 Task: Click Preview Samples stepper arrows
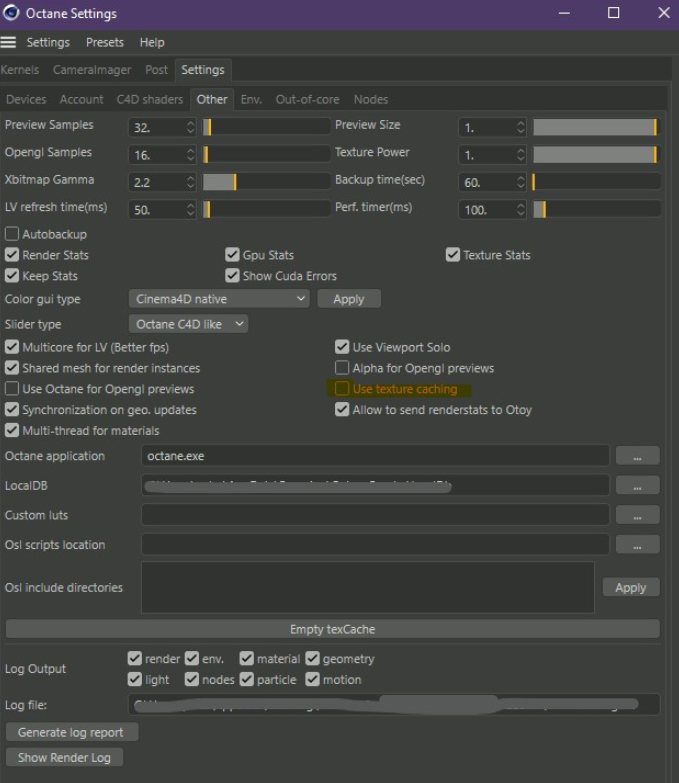(x=191, y=127)
